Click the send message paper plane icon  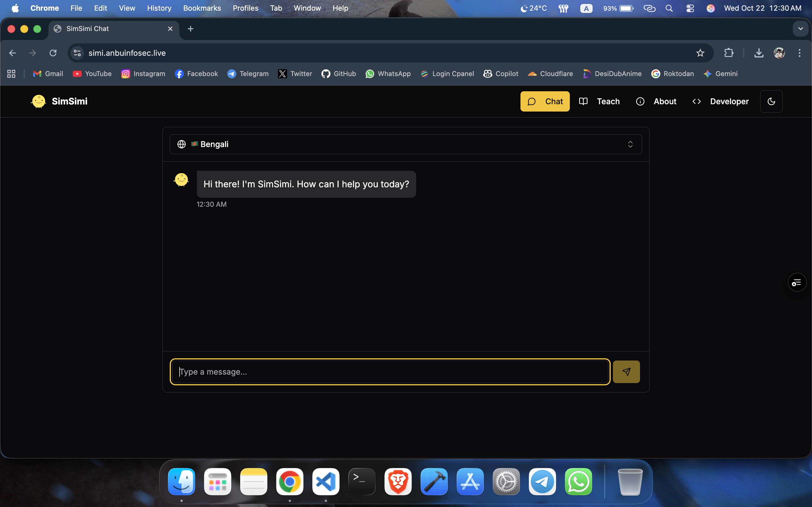pyautogui.click(x=626, y=372)
